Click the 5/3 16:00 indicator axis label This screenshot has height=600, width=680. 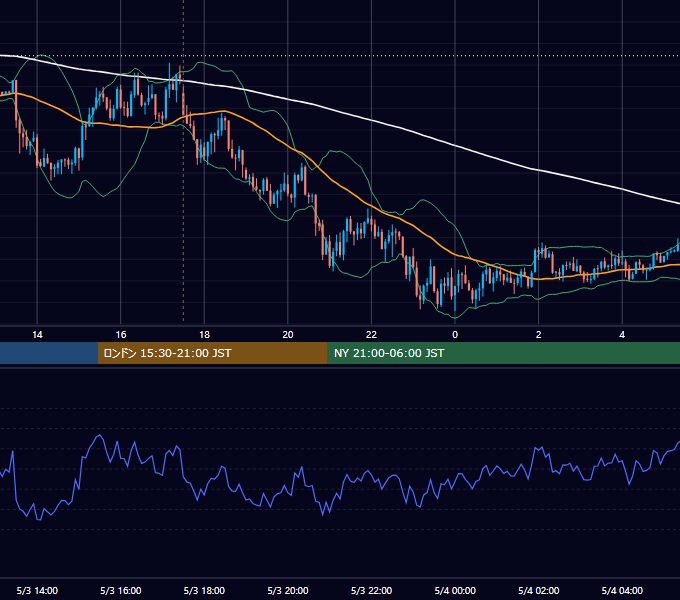[x=121, y=590]
